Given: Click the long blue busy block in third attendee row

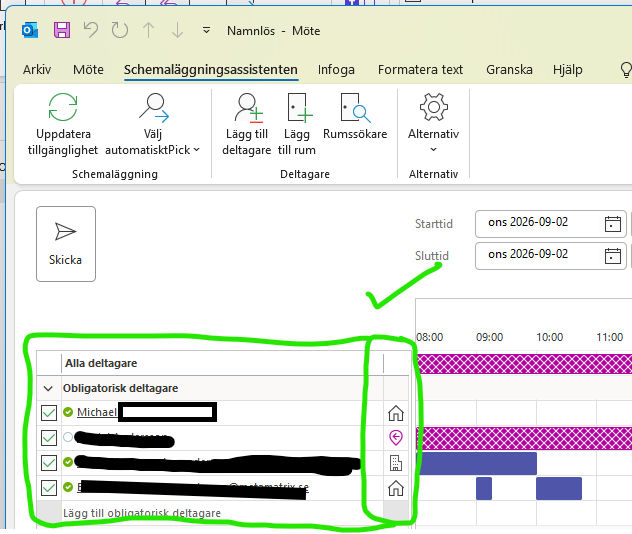Looking at the screenshot, I should 477,463.
